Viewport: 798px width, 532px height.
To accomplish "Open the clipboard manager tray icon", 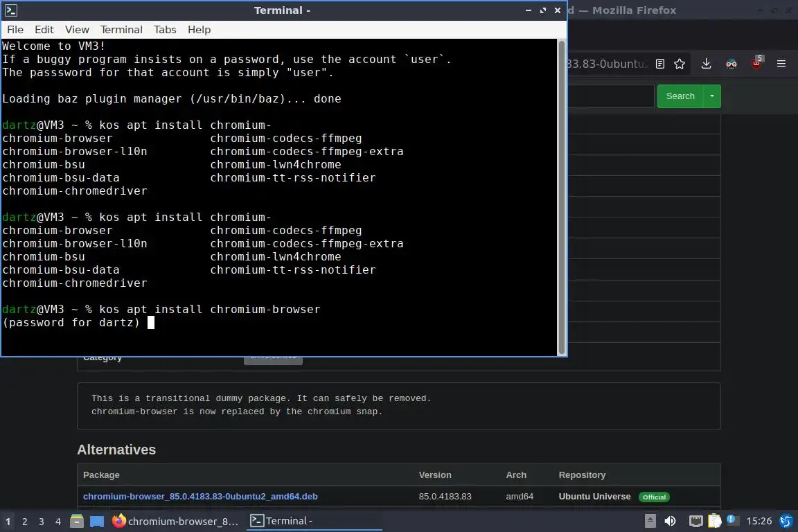I will (715, 521).
